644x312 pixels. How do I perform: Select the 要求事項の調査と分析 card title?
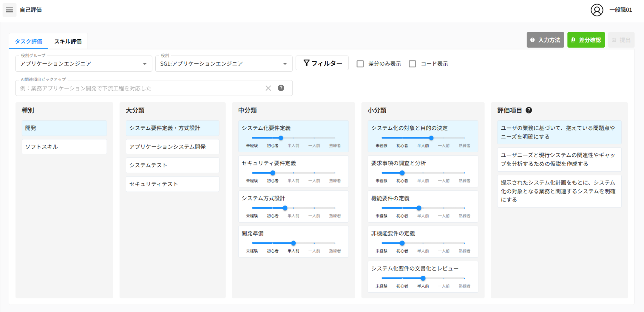[x=399, y=163]
